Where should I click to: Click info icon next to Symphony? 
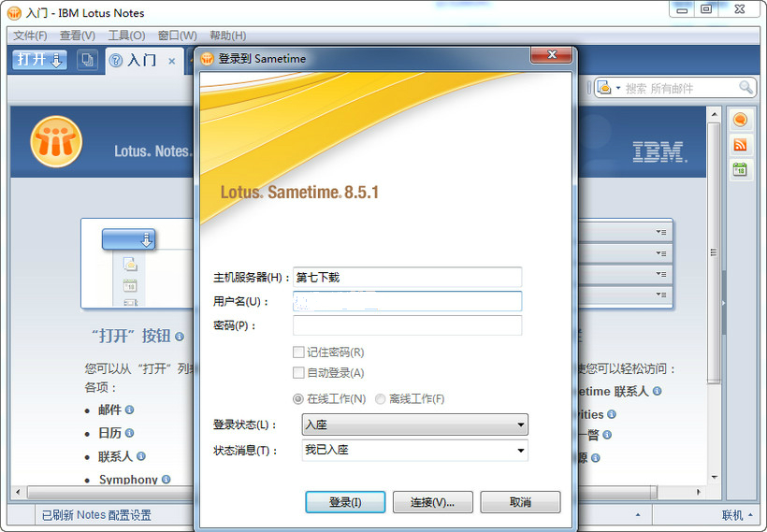[166, 480]
